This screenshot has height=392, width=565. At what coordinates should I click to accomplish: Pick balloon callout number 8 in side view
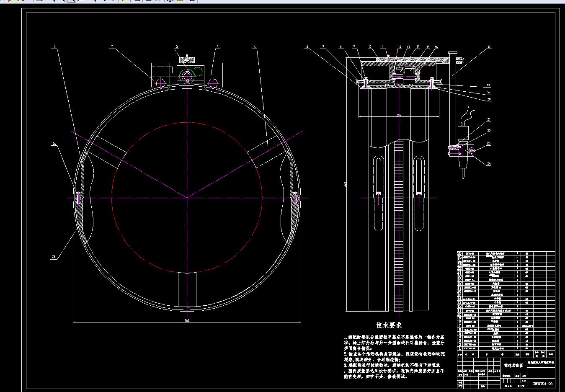[x=341, y=46]
